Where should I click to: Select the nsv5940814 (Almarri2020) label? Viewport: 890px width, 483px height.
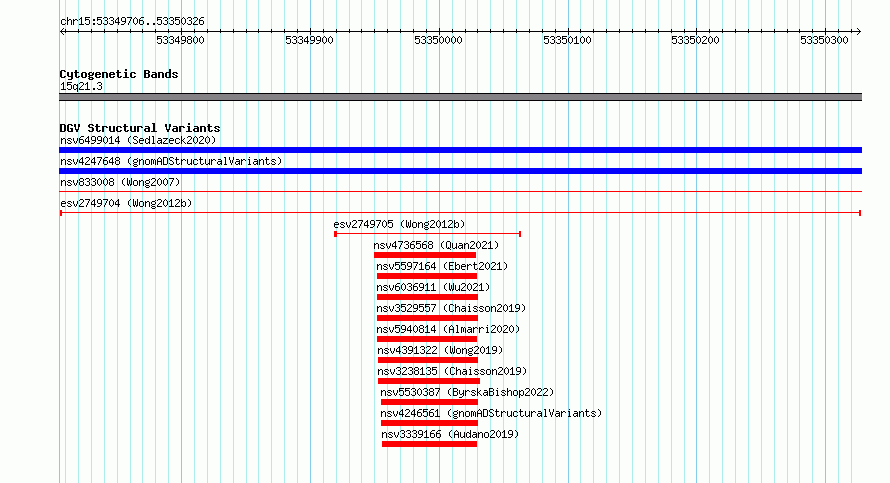(448, 329)
